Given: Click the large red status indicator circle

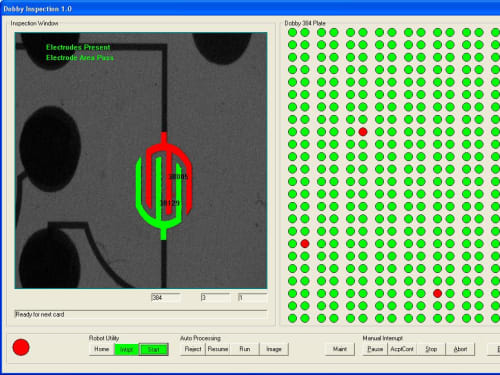Looking at the screenshot, I should [x=21, y=347].
